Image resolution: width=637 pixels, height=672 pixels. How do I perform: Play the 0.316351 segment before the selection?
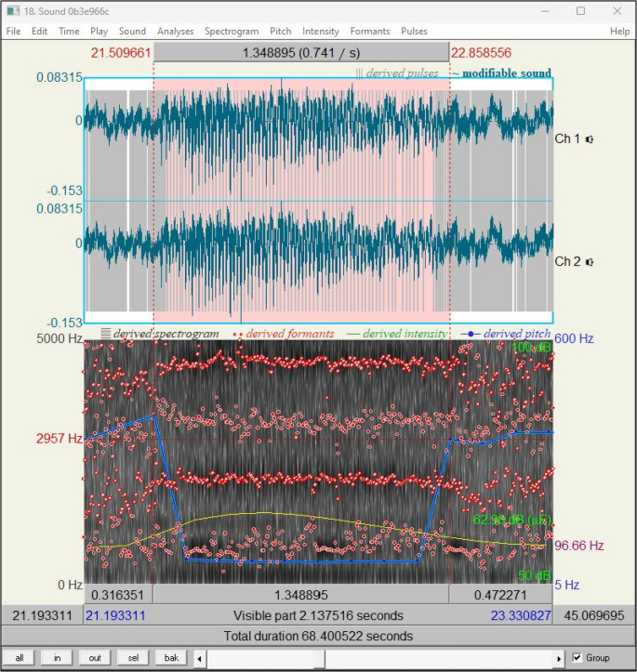coord(118,595)
